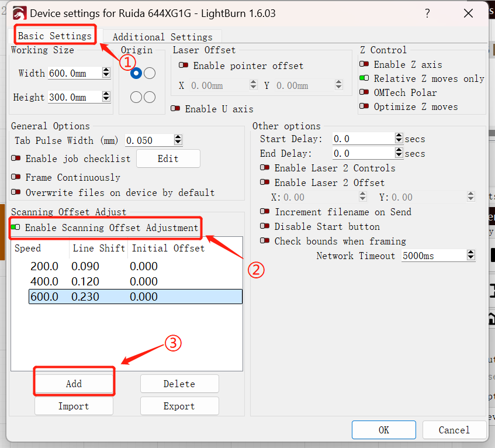Click the Tab Pulse Width spinner
This screenshot has width=495, height=448.
178,140
